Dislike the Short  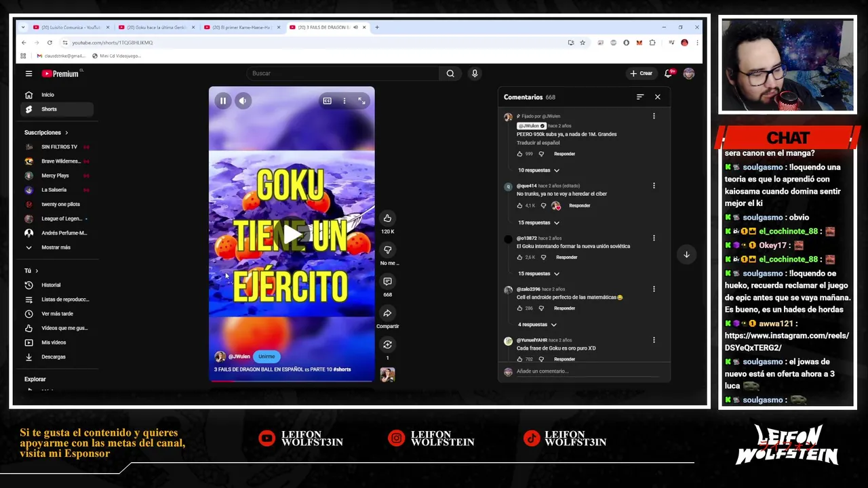point(387,249)
